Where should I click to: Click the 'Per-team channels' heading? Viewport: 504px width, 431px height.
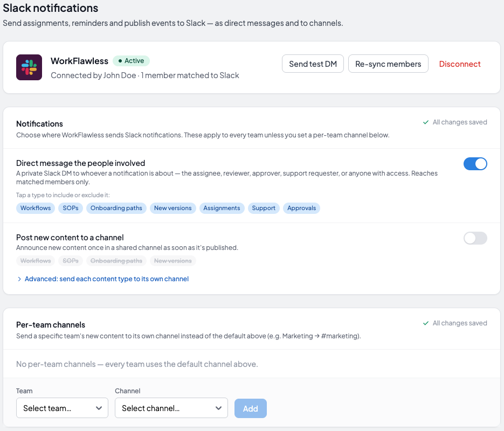pyautogui.click(x=51, y=325)
